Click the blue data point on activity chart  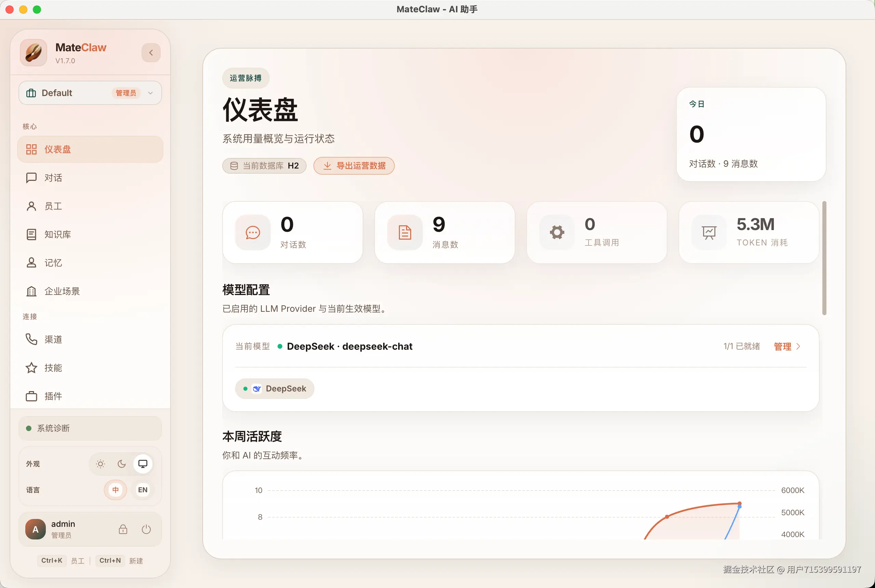pyautogui.click(x=739, y=507)
